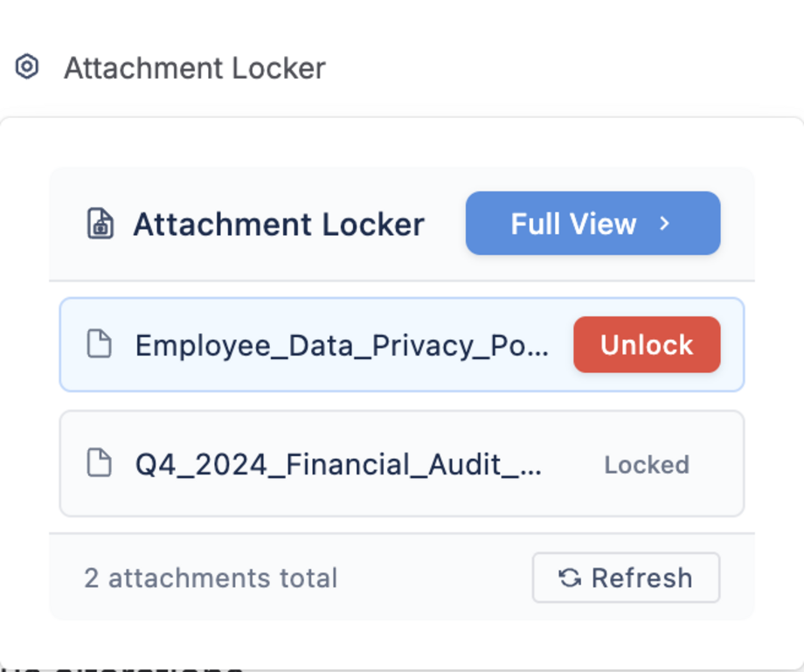This screenshot has width=804, height=672.
Task: Unlock the Employee_Data_Privacy_Po attachment
Action: [x=647, y=344]
